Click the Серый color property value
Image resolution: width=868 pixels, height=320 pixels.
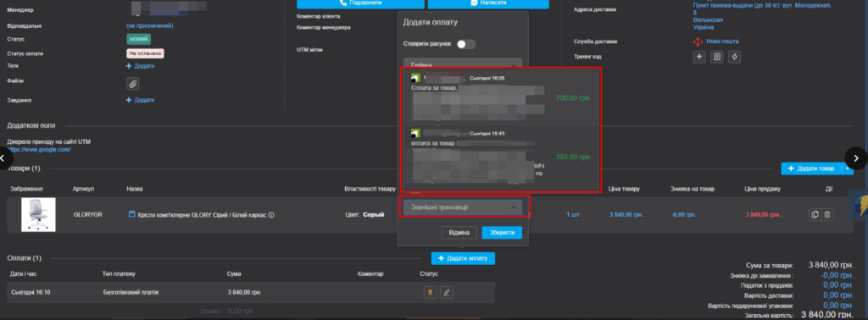pos(374,214)
